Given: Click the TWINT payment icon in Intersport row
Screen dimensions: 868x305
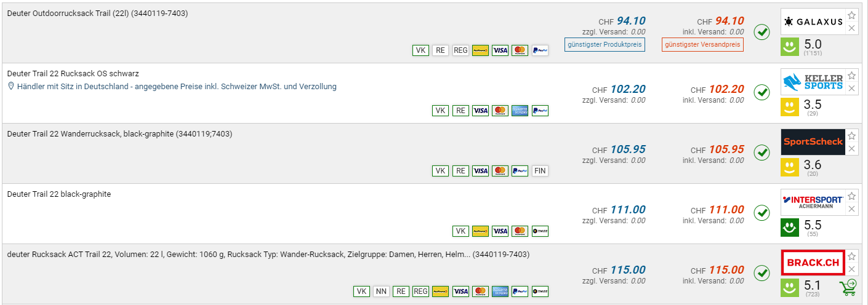Looking at the screenshot, I should click(540, 231).
